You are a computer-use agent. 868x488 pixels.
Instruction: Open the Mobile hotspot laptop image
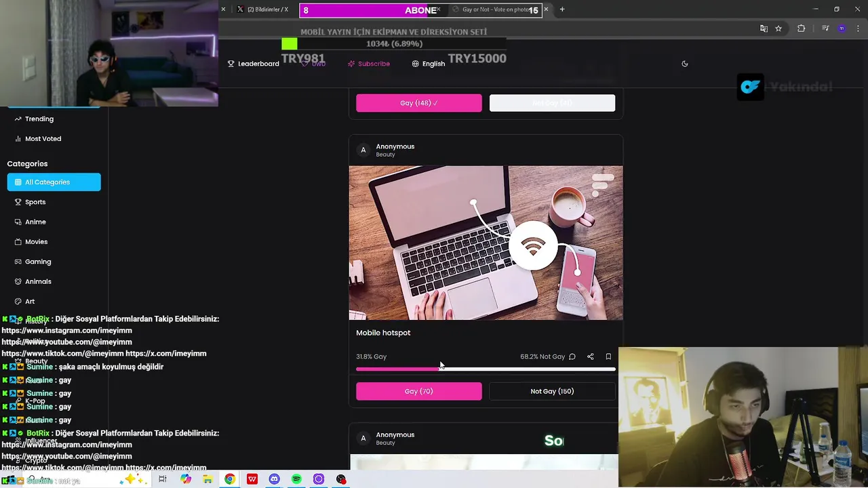[x=486, y=243]
